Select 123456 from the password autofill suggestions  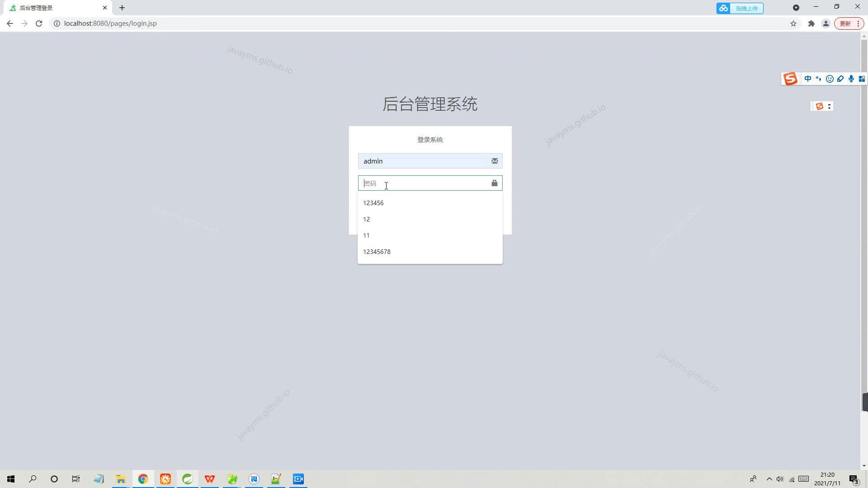click(x=373, y=203)
